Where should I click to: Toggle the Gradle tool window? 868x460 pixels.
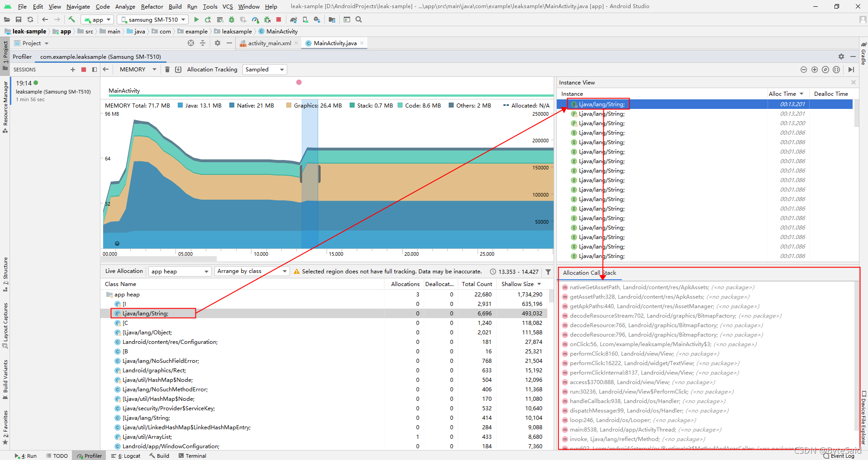863,53
